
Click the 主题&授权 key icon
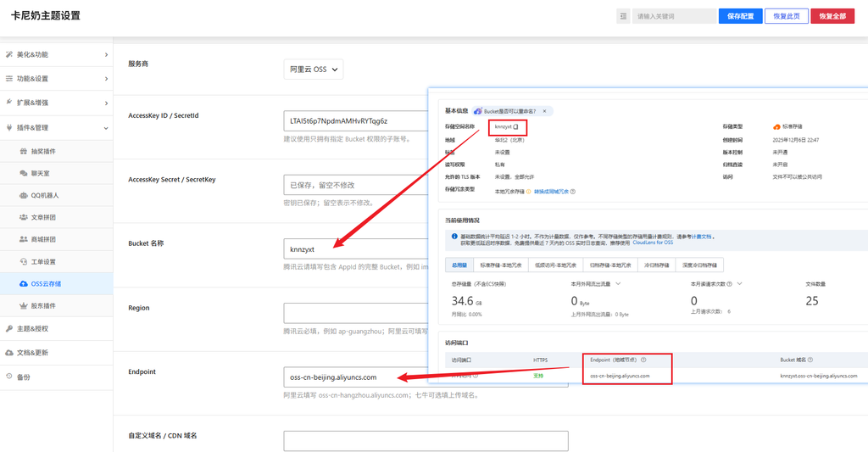[x=8, y=328]
